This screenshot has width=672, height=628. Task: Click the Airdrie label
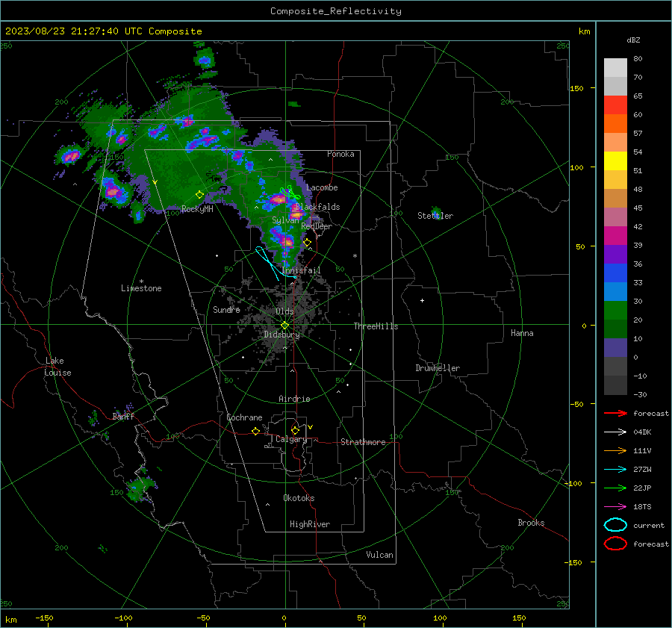point(294,399)
